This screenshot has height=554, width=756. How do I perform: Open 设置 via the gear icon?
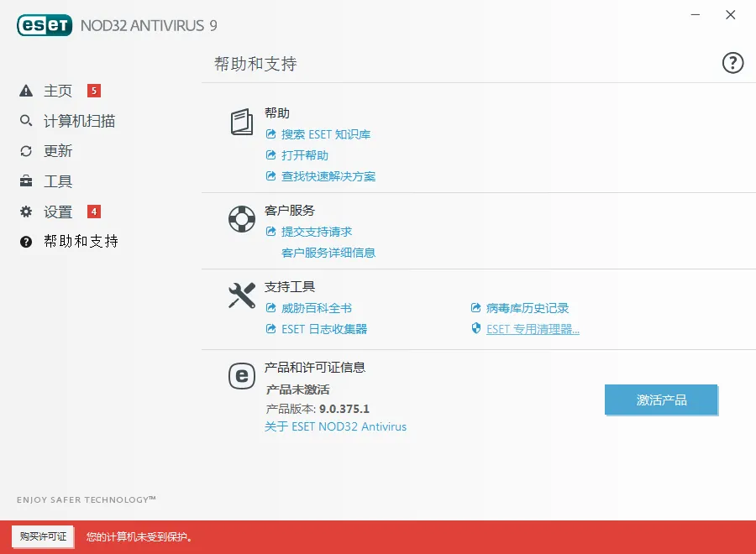click(25, 211)
